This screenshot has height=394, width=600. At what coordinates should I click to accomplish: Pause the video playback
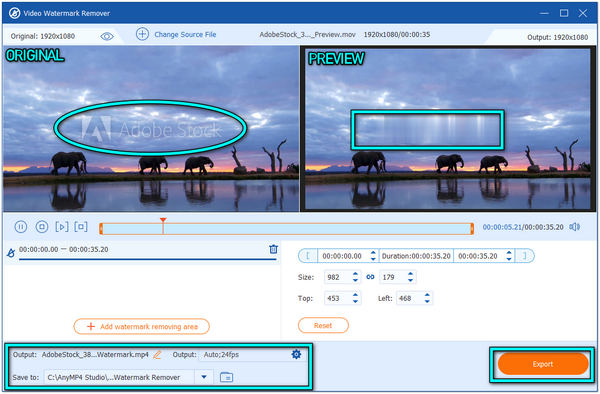point(21,227)
